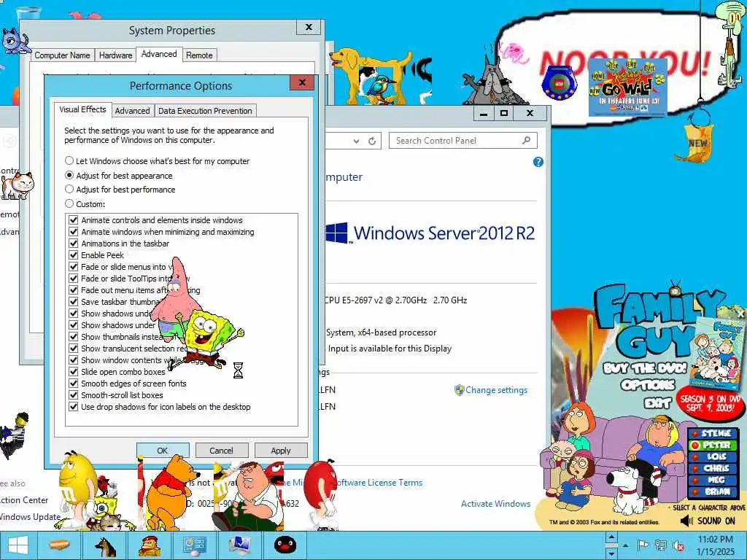The image size is (747, 560).
Task: Switch to Visual Effects tab
Action: click(x=82, y=109)
